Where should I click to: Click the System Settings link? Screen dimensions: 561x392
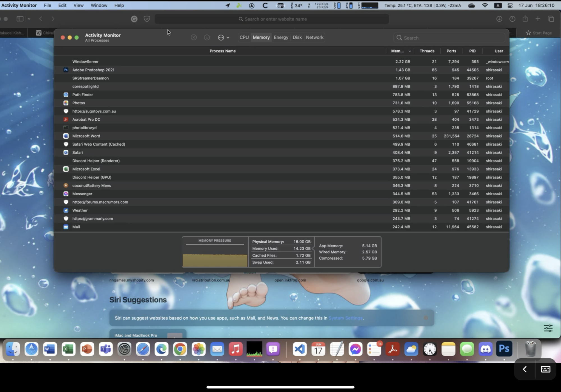pos(345,318)
